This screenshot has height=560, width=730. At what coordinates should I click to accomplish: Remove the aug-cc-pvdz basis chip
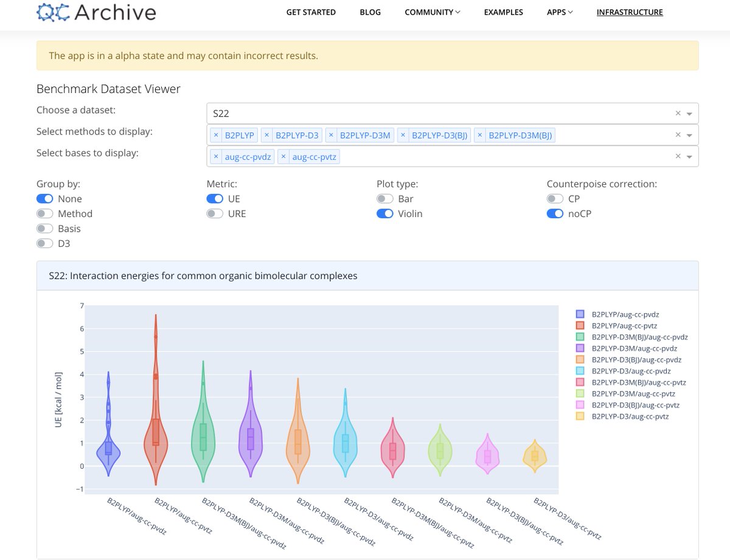tap(217, 156)
